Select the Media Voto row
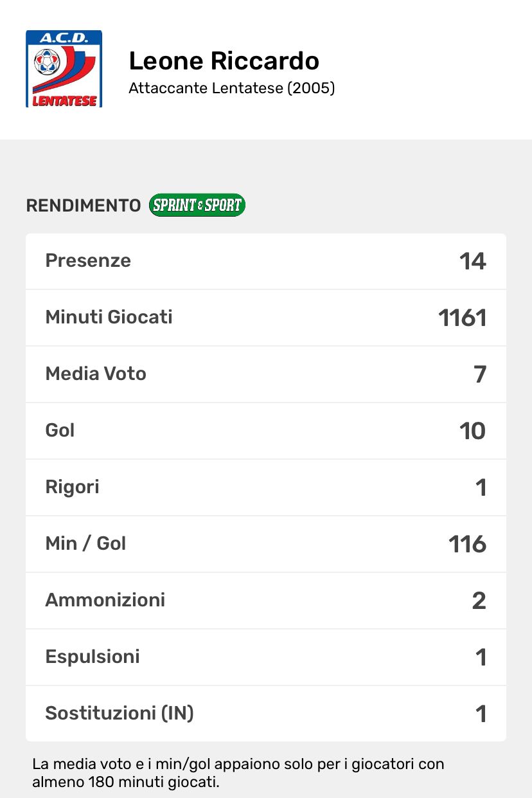Screen dimensions: 532x798 click(x=266, y=374)
